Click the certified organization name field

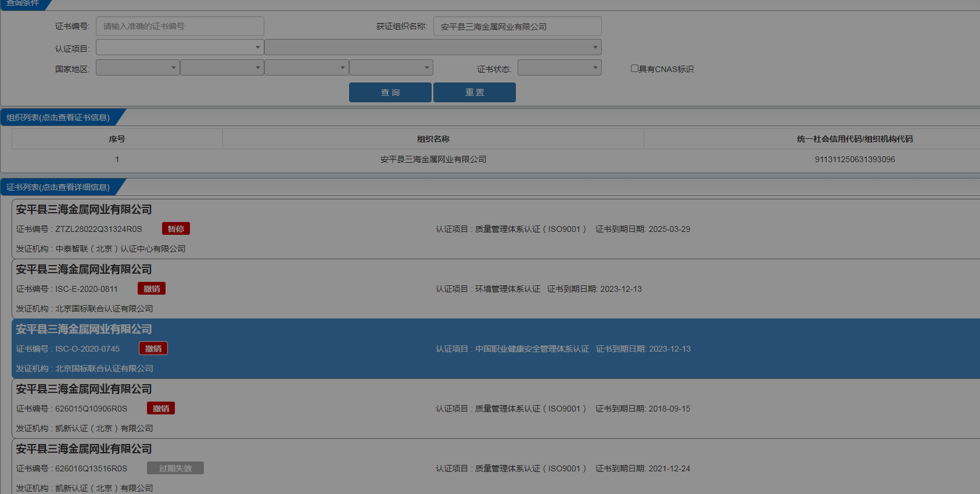(x=517, y=26)
